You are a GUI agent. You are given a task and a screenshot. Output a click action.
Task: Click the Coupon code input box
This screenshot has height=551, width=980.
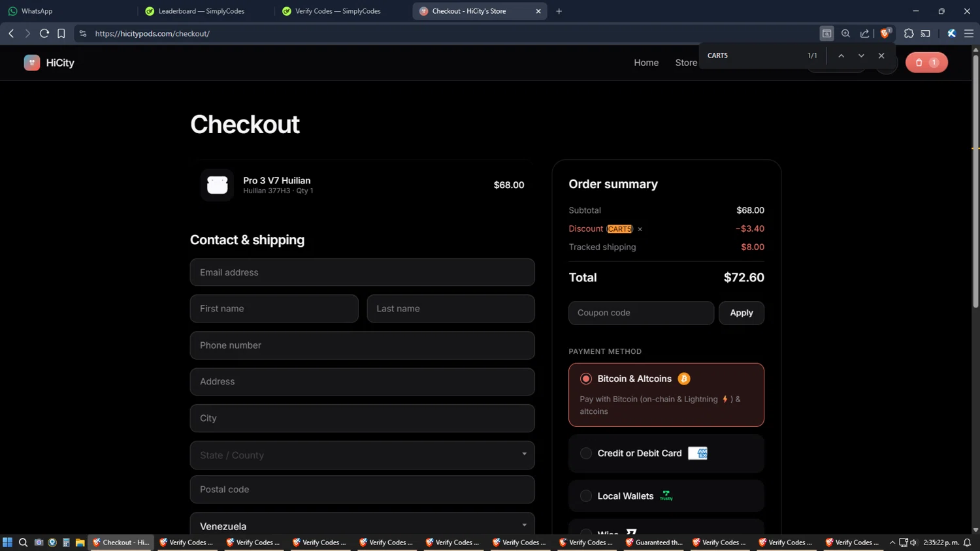point(642,313)
